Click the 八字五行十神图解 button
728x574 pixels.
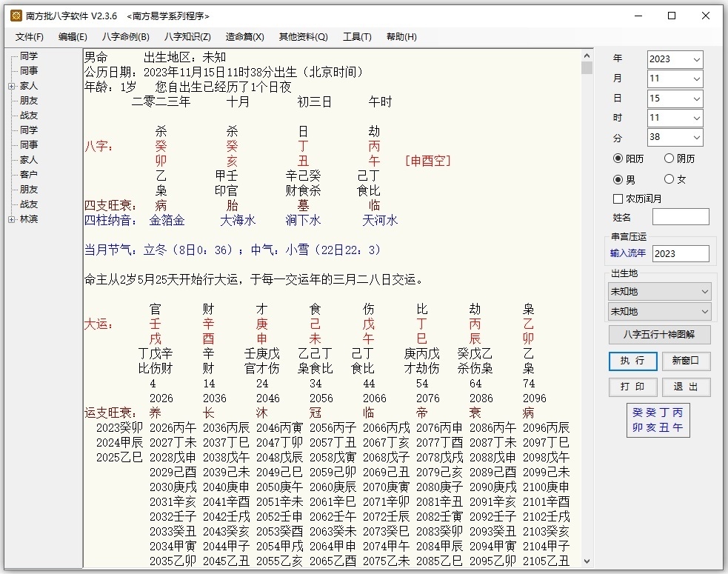(x=658, y=335)
